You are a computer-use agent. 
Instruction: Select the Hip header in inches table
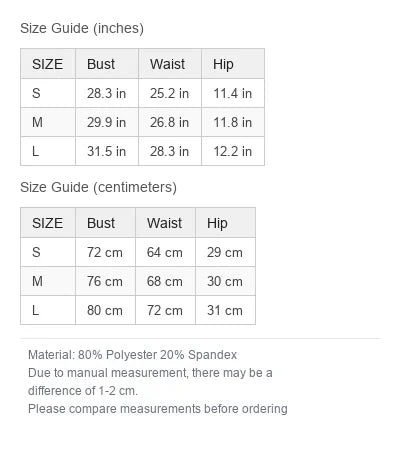tap(233, 64)
